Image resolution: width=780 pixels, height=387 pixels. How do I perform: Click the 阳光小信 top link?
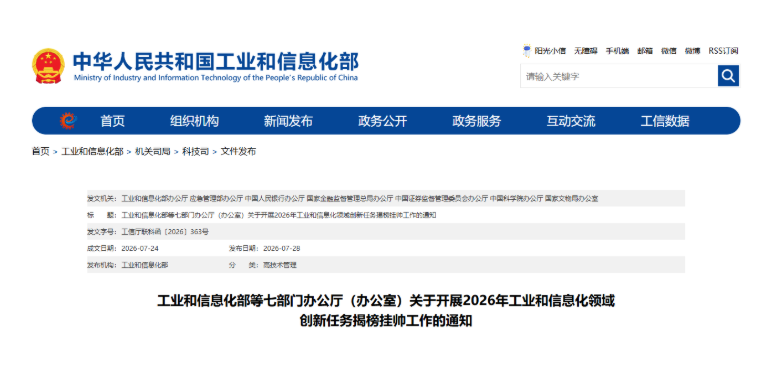[550, 51]
